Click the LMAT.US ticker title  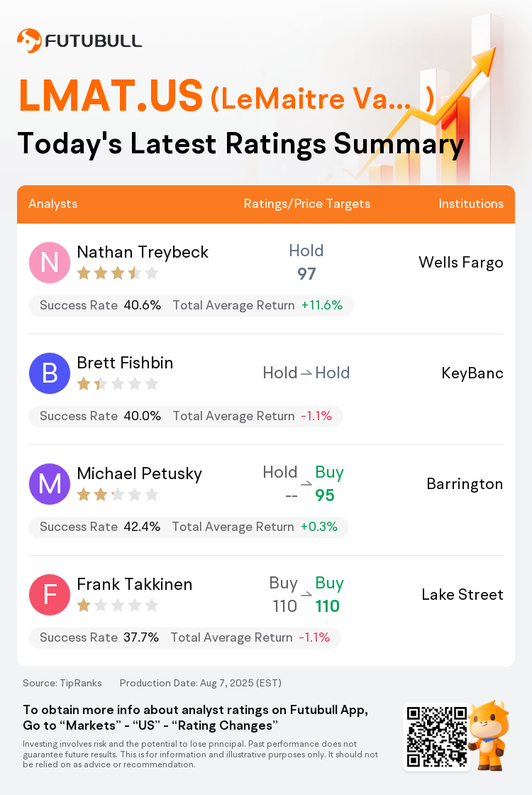[111, 96]
